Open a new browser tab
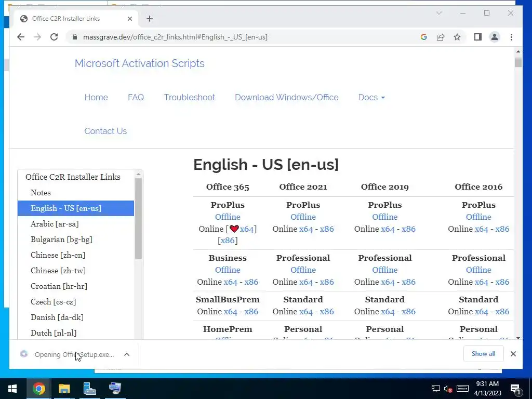The image size is (532, 399). pos(150,19)
